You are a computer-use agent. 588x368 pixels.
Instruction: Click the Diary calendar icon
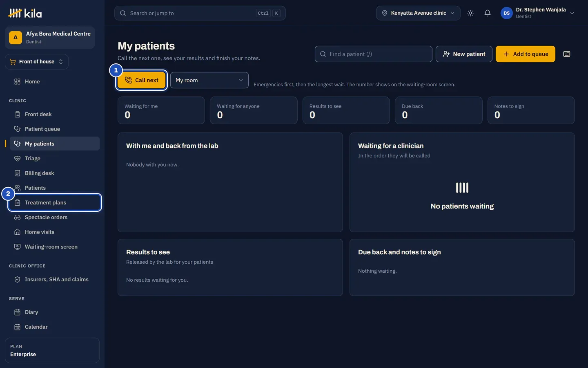point(17,312)
